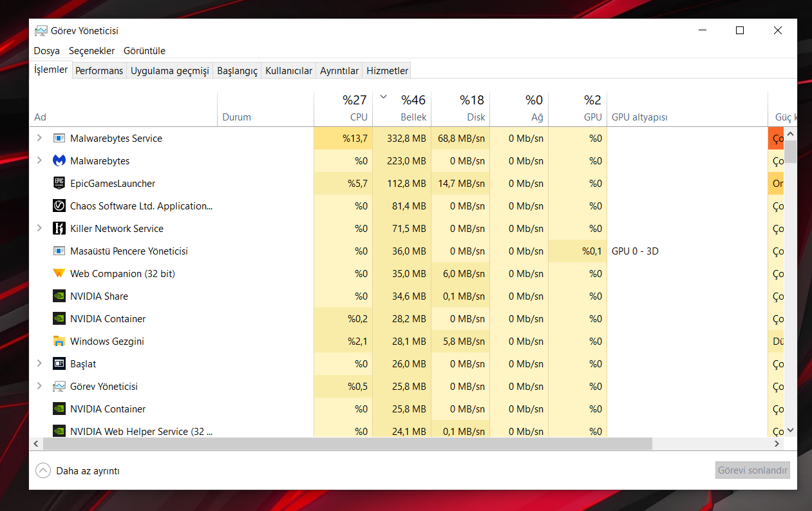Click the Web Companion orange icon
The width and height of the screenshot is (812, 511).
click(x=59, y=274)
